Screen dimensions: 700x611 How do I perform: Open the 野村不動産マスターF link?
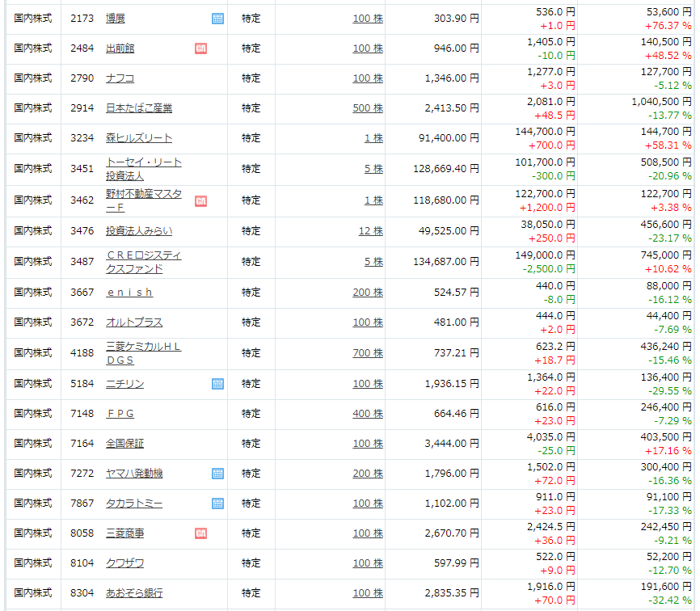click(144, 200)
